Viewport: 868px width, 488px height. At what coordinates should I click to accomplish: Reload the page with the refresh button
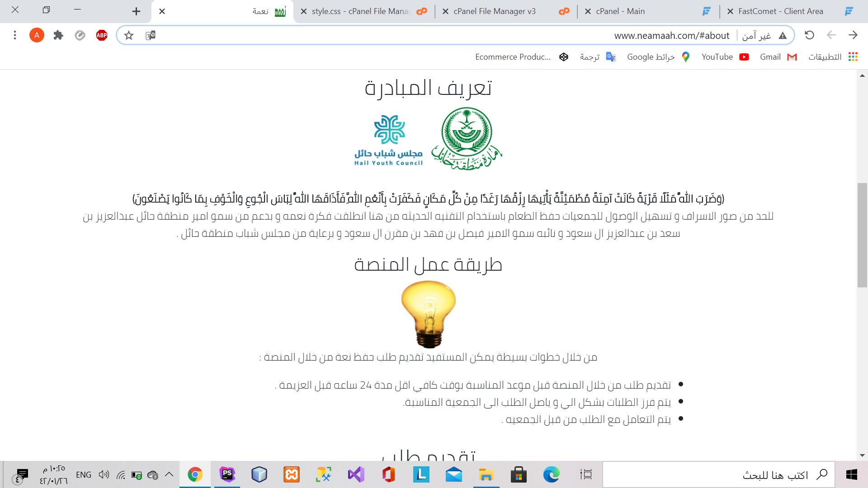[x=809, y=35]
